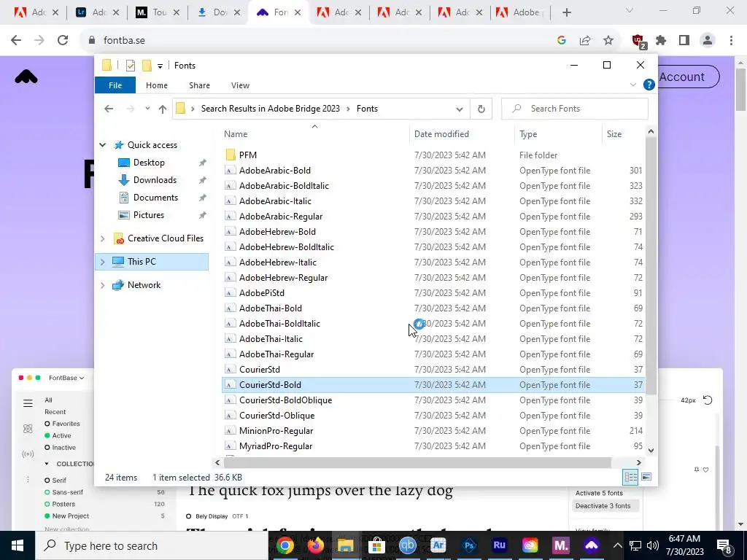Image resolution: width=747 pixels, height=560 pixels.
Task: Open Adobe Rush (Ru) from the taskbar
Action: click(x=499, y=545)
